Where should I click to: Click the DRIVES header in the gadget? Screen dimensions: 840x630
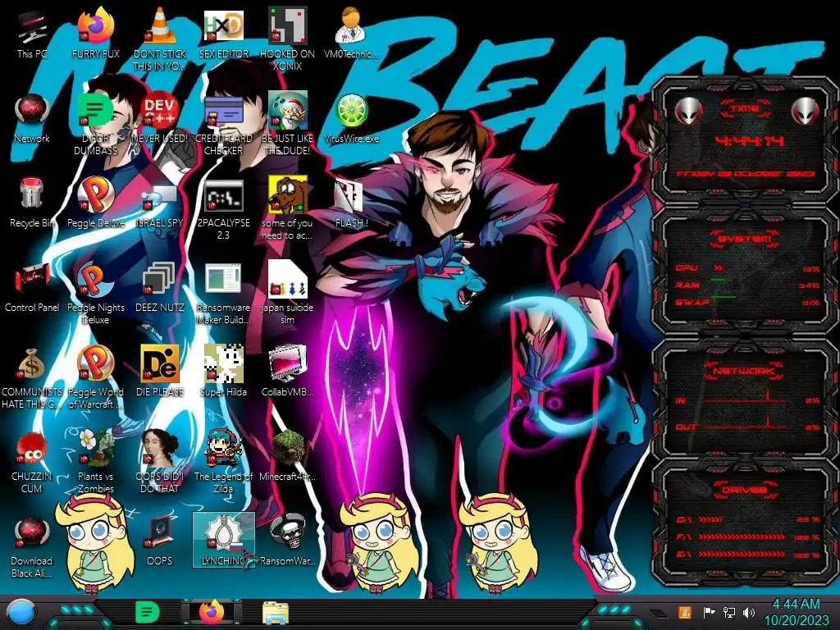coord(744,490)
